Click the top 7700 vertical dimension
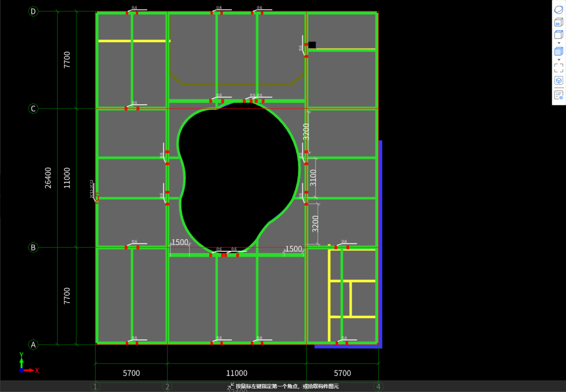This screenshot has height=392, width=566. (x=67, y=60)
